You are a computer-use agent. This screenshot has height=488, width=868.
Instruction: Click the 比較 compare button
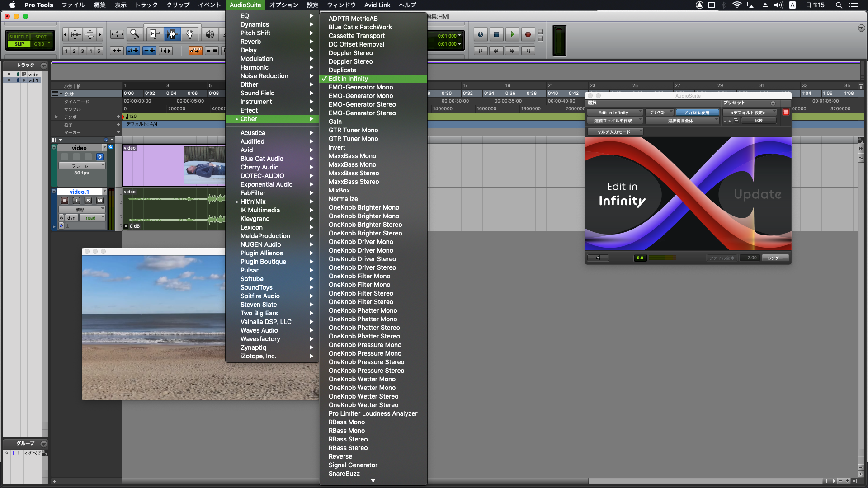pyautogui.click(x=759, y=121)
